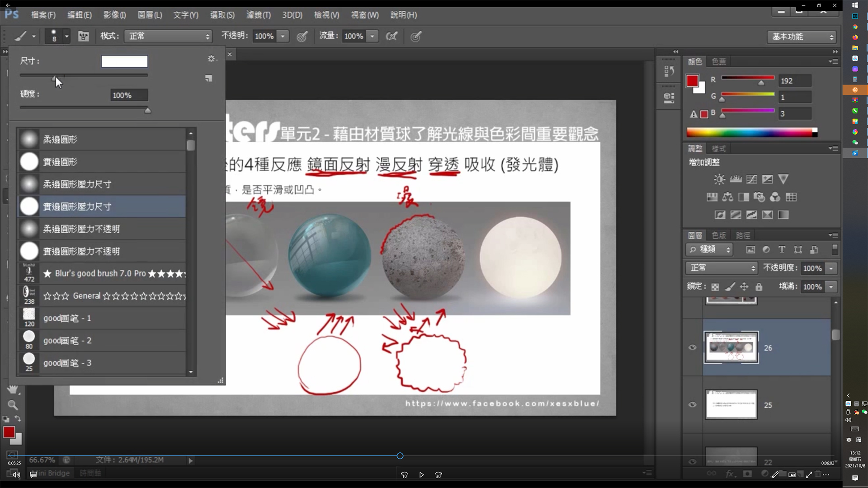Viewport: 868px width, 488px height.
Task: Add a Channel Mixer adjustment
Action: 775,197
